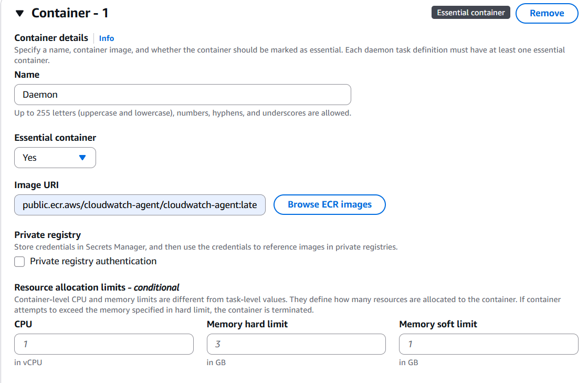Focus the Image URI text field
Viewport: 588px width, 383px height.
pyautogui.click(x=140, y=205)
